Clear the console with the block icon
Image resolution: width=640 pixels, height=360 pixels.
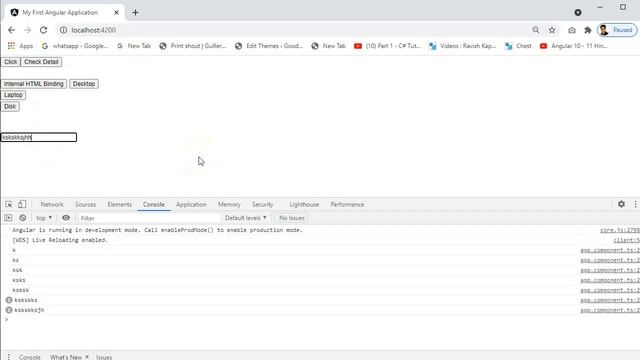(23, 218)
